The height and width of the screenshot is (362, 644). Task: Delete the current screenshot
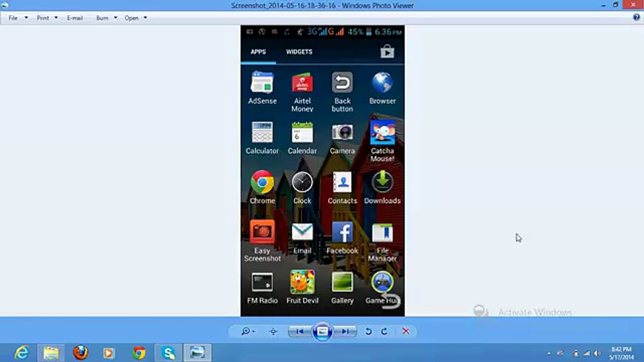click(x=406, y=331)
